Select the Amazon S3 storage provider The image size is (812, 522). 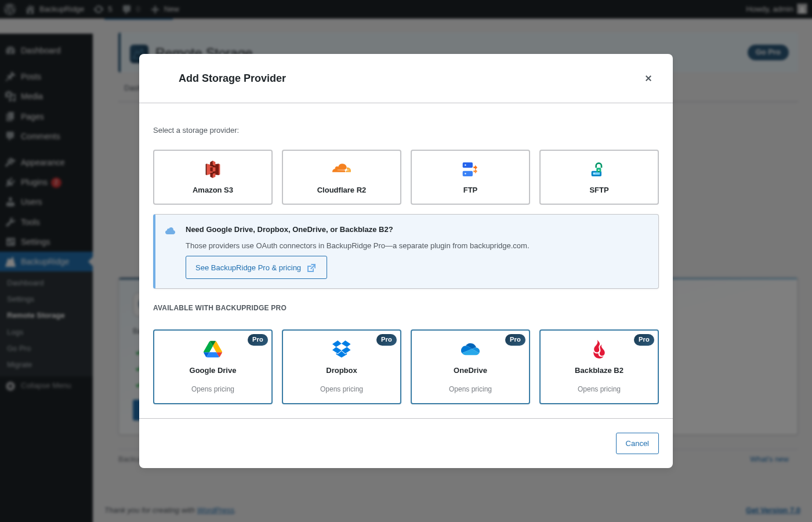pos(213,177)
